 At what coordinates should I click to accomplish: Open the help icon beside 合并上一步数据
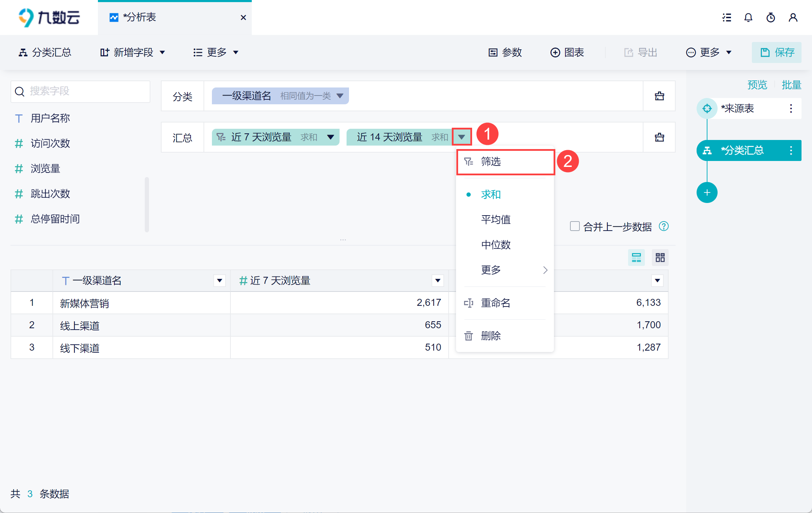[663, 226]
